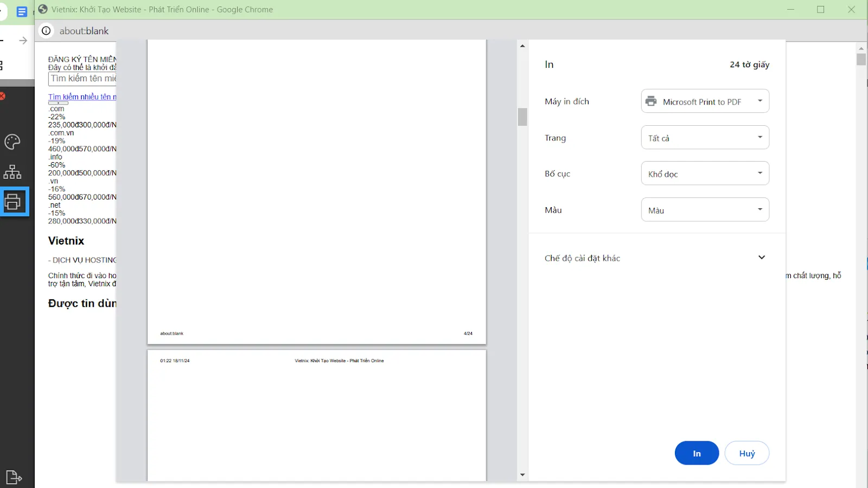Click page 4/24 in the print preview
The height and width of the screenshot is (488, 868).
click(317, 191)
